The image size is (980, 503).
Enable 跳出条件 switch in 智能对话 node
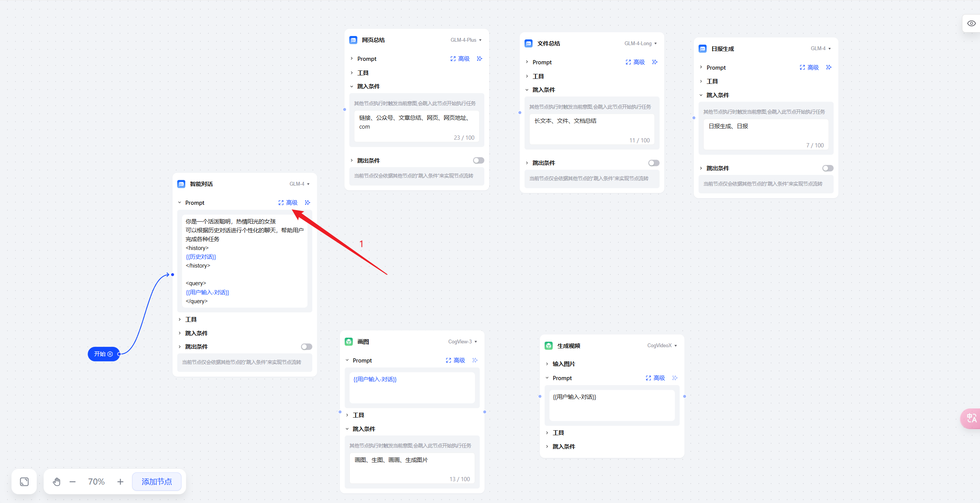pyautogui.click(x=306, y=347)
